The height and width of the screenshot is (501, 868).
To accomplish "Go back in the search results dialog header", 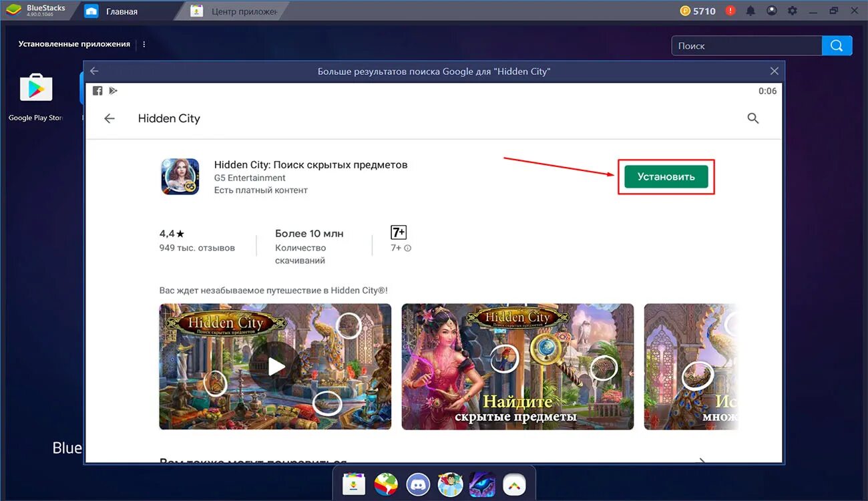I will coord(94,71).
